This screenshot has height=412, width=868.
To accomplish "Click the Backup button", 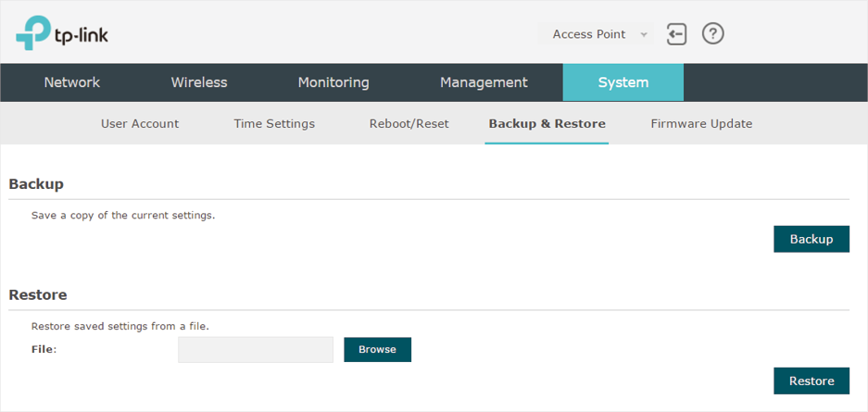I will point(811,239).
